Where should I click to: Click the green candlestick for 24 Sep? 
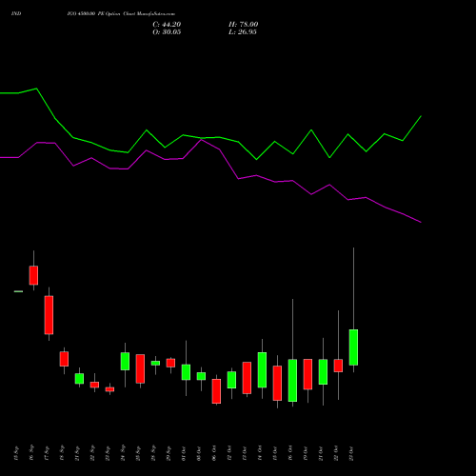[125, 361]
